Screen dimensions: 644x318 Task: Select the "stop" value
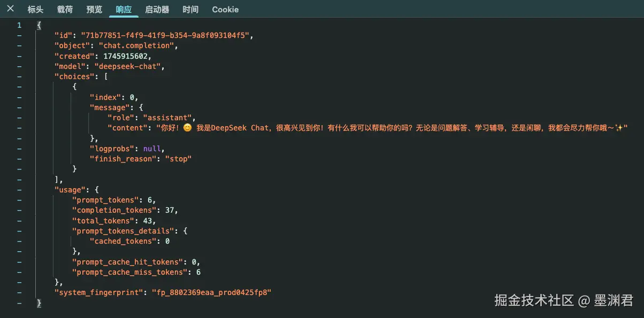click(x=179, y=159)
